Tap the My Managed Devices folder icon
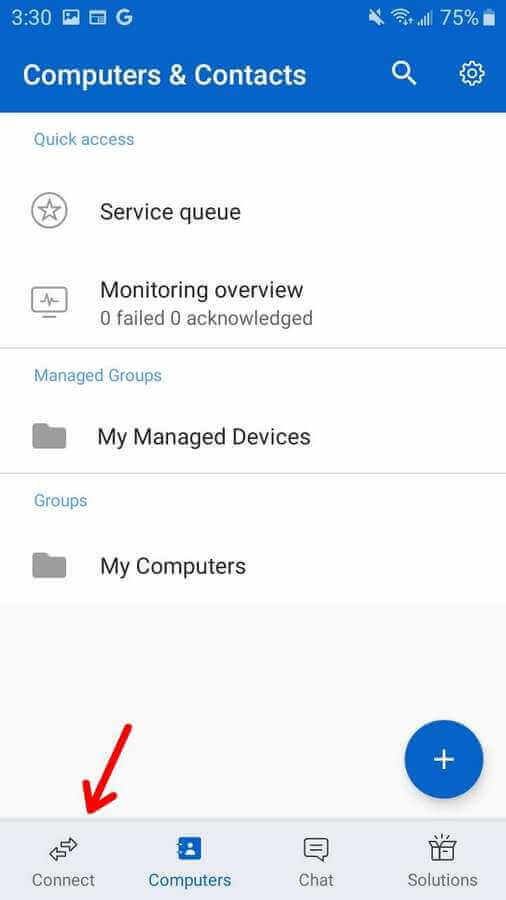The height and width of the screenshot is (900, 506). [x=49, y=436]
